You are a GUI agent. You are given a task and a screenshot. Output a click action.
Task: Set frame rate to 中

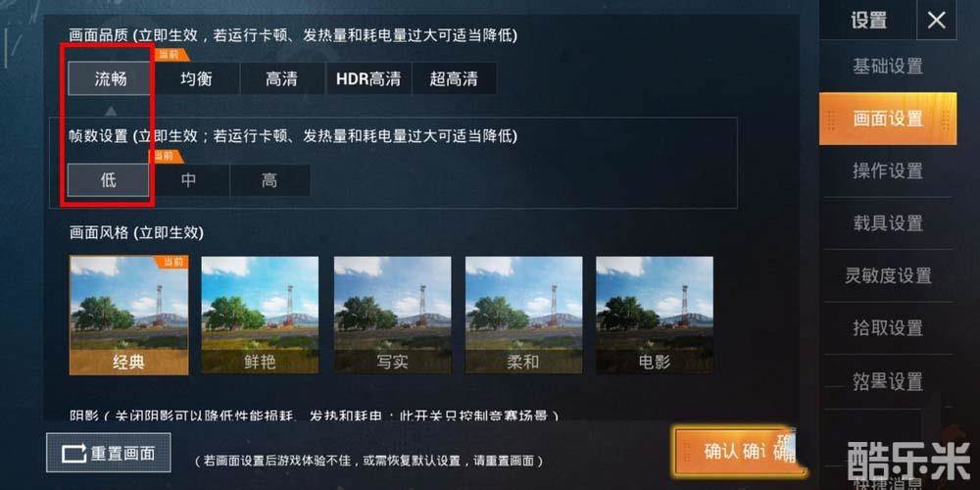[x=189, y=180]
